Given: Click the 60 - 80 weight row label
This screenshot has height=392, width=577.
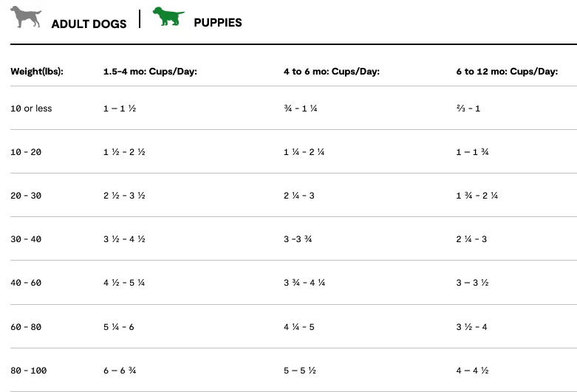Looking at the screenshot, I should (x=26, y=327).
